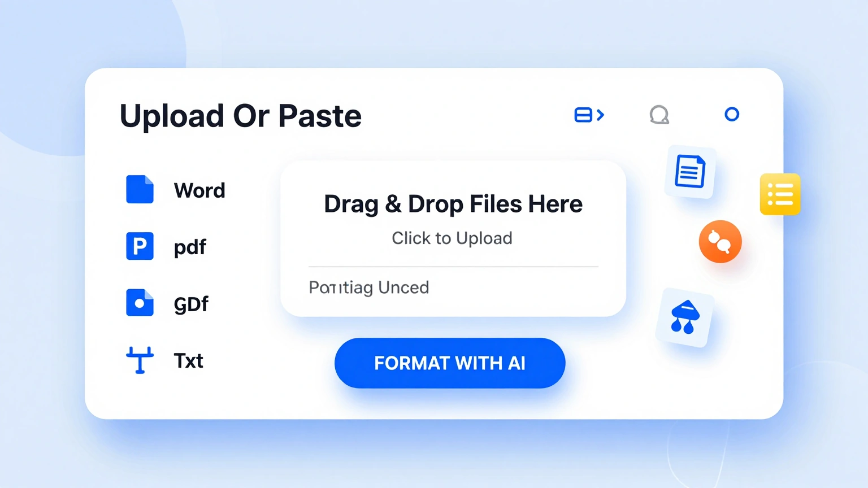Click the blue P pdf icon

point(140,246)
